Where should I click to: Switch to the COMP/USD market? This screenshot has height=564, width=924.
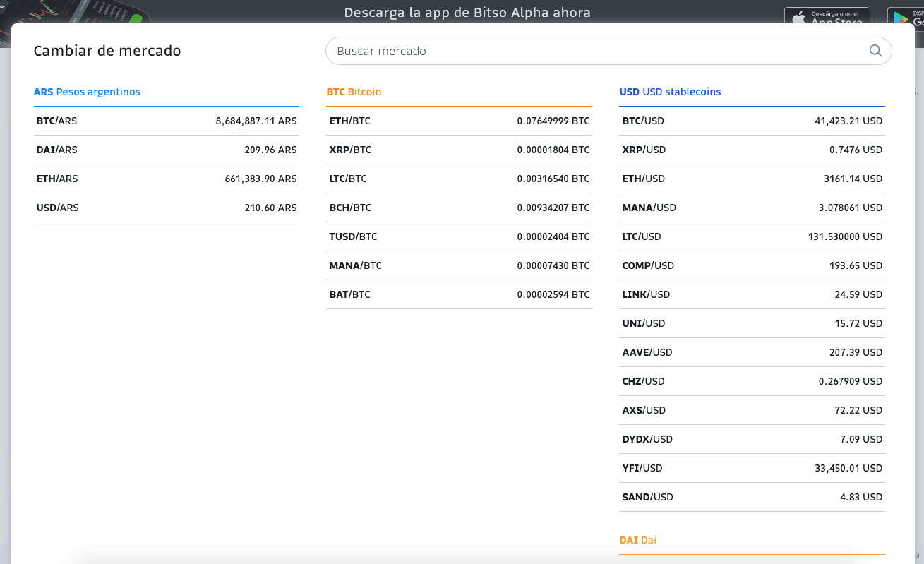[x=752, y=265]
